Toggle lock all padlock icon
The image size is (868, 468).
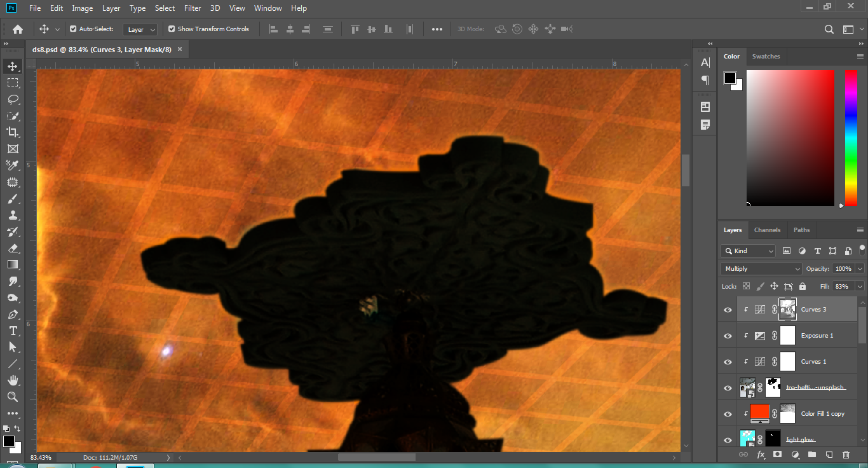802,287
